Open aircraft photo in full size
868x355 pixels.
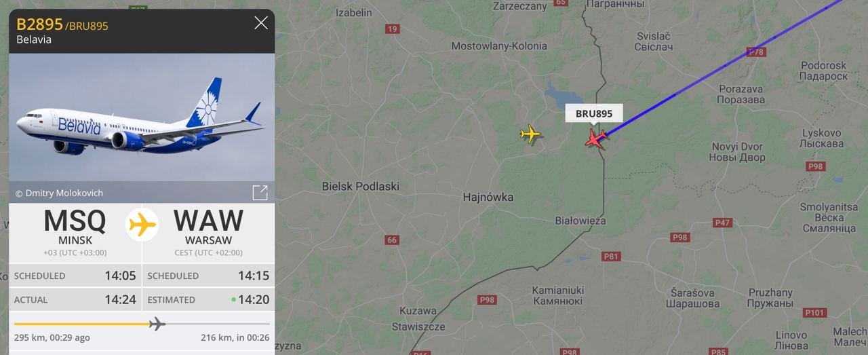coord(260,193)
